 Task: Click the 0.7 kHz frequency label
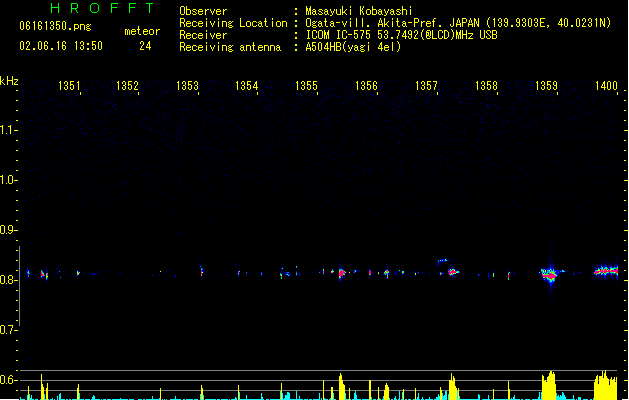(x=8, y=330)
